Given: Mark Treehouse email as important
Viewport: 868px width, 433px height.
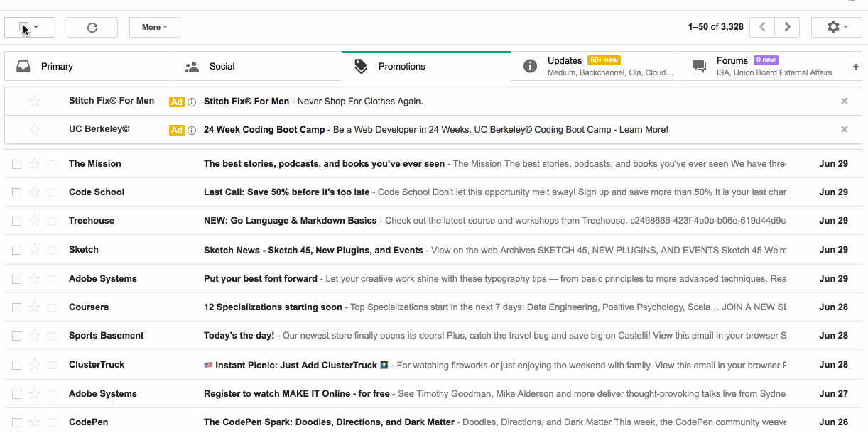Looking at the screenshot, I should pos(52,221).
